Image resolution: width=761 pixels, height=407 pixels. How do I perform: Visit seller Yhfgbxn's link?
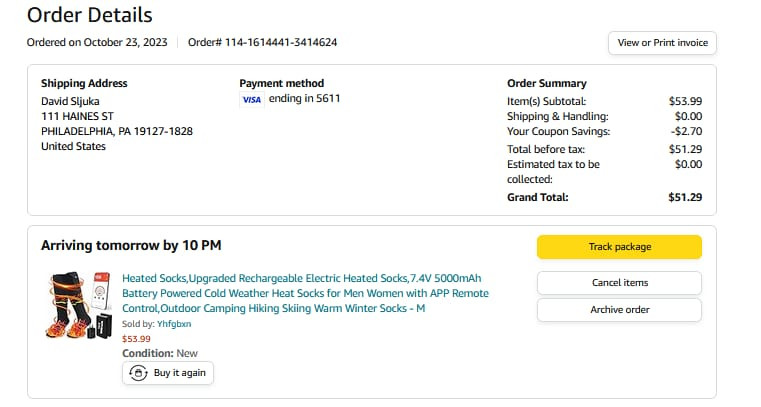(174, 324)
